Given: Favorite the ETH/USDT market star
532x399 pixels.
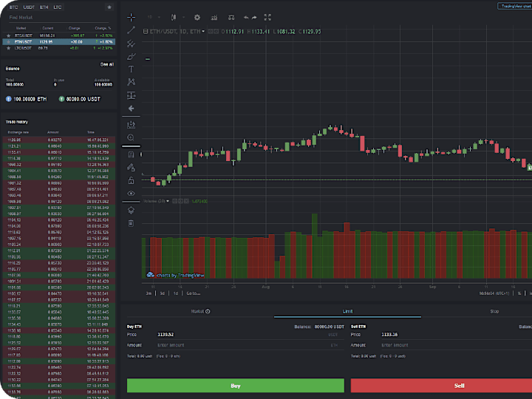Looking at the screenshot, I should (8, 42).
